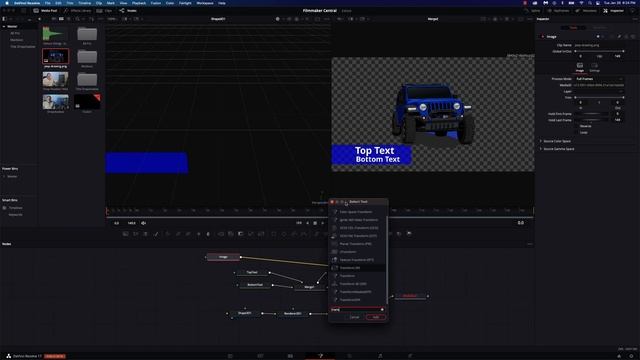Select the Transform tool icon in toolbar
The image size is (640, 360).
(x=261, y=234)
